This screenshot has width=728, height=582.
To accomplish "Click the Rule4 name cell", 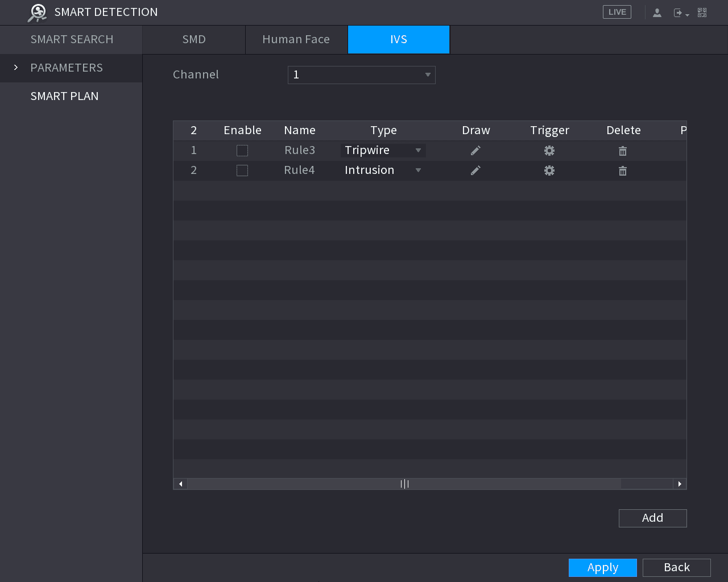I will coord(300,171).
